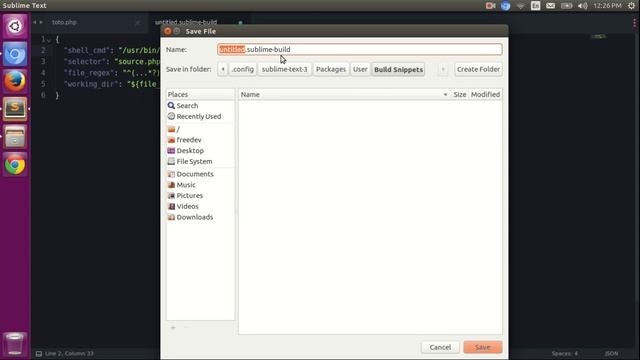Open Documents bookmark in Places

point(191,174)
